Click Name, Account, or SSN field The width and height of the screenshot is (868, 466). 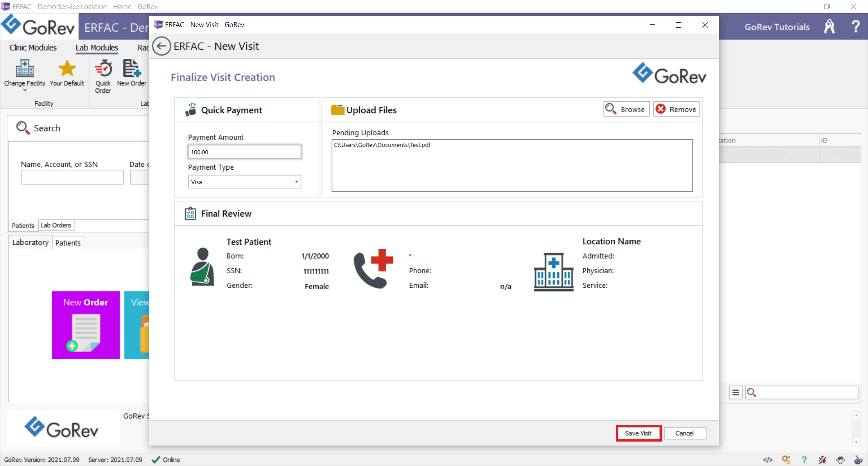coord(72,177)
